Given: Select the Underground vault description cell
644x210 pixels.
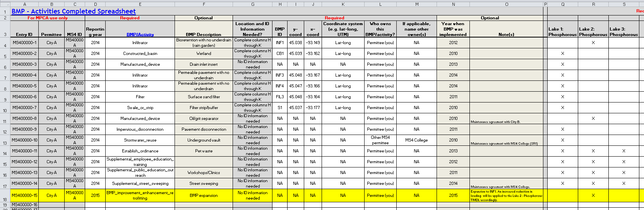Looking at the screenshot, I should [x=204, y=140].
